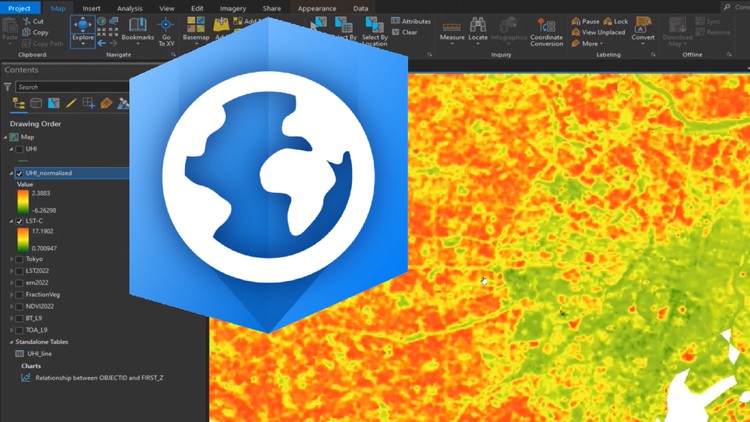Click the previous extent back arrow
This screenshot has height=422, width=750.
(x=101, y=44)
